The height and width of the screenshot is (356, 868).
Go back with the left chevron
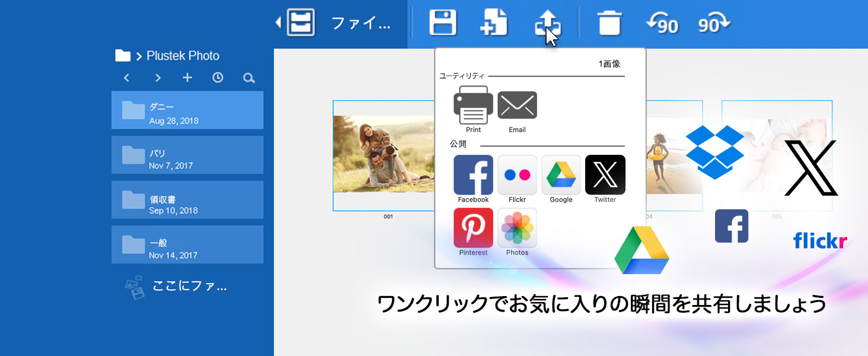point(126,78)
